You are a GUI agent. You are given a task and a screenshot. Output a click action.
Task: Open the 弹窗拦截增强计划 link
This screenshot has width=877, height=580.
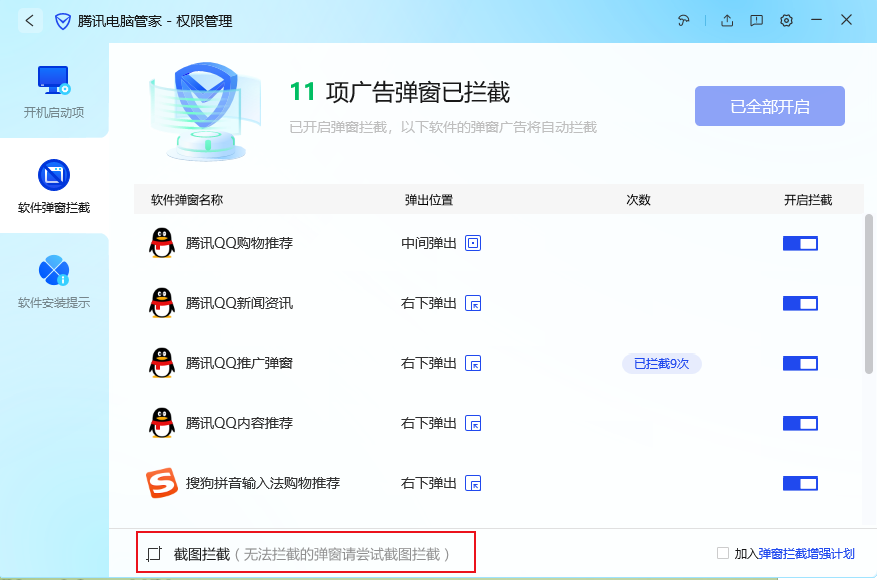pyautogui.click(x=806, y=554)
